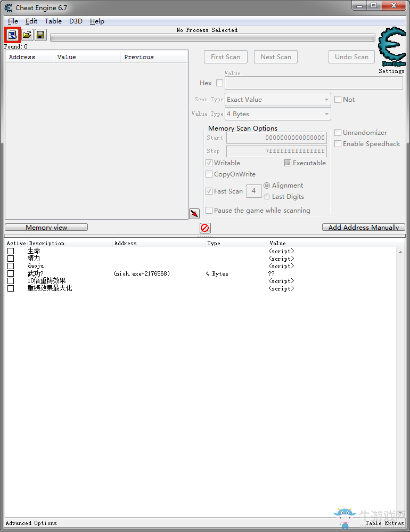This screenshot has width=410, height=532.
Task: Click the <script> value of 生命 row
Action: point(281,251)
